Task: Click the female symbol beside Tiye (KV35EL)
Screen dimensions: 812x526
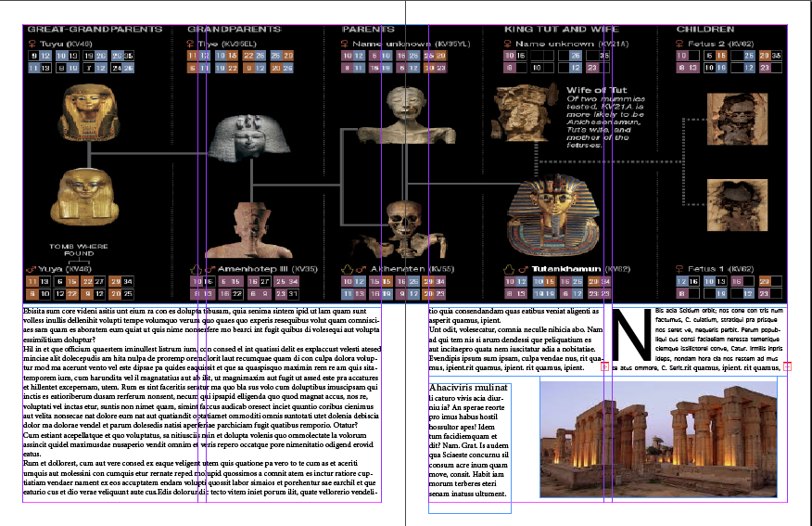Action: 190,44
